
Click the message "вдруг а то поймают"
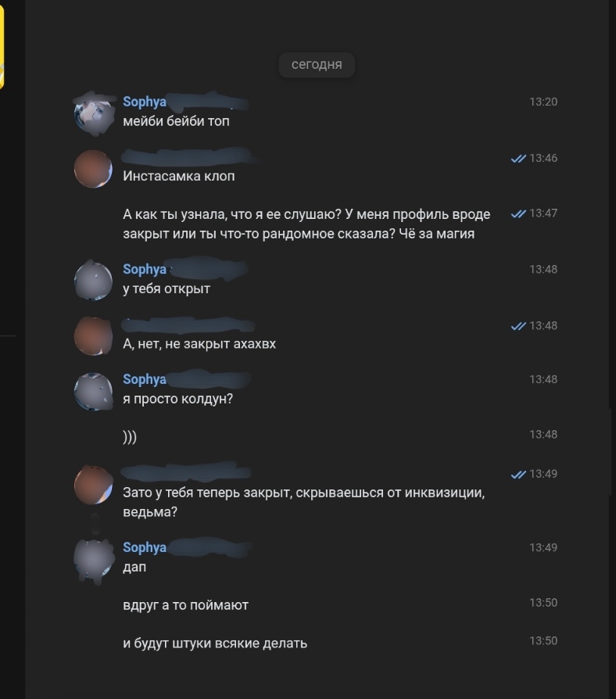pyautogui.click(x=185, y=605)
